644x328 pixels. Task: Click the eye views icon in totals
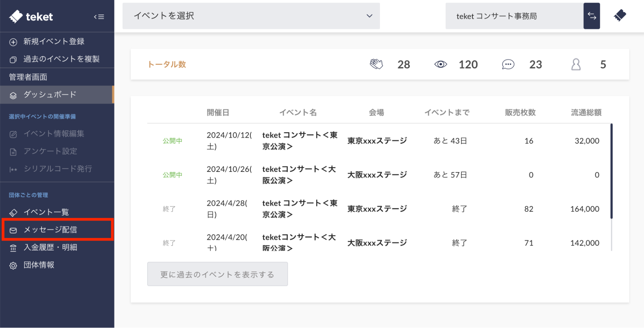440,64
